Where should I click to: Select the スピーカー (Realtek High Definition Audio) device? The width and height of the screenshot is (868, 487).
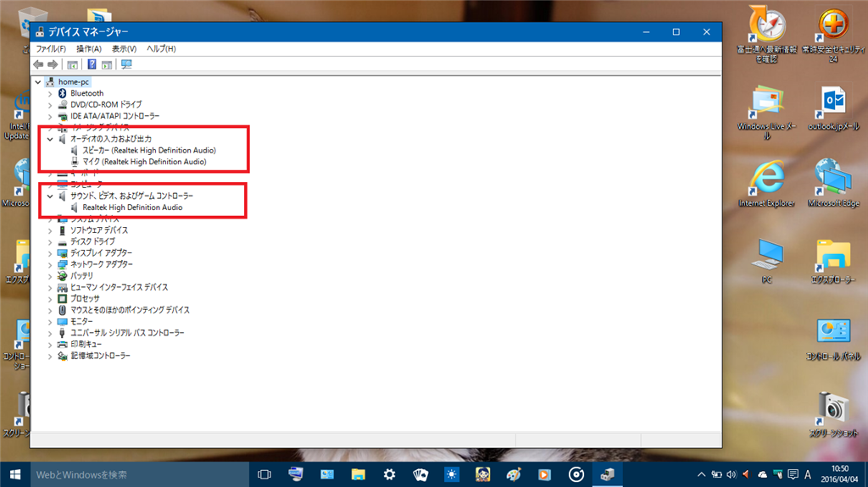point(149,151)
